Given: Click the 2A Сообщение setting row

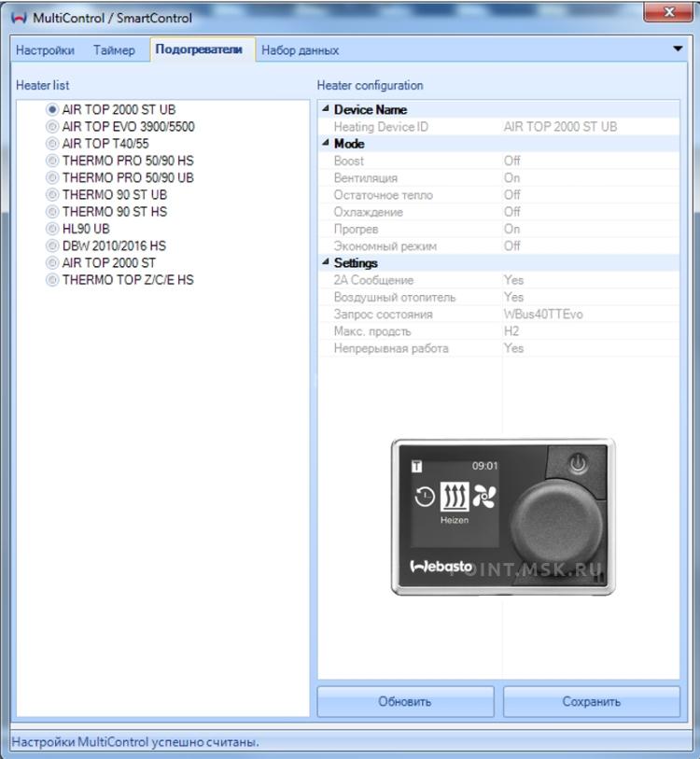Looking at the screenshot, I should tap(498, 280).
